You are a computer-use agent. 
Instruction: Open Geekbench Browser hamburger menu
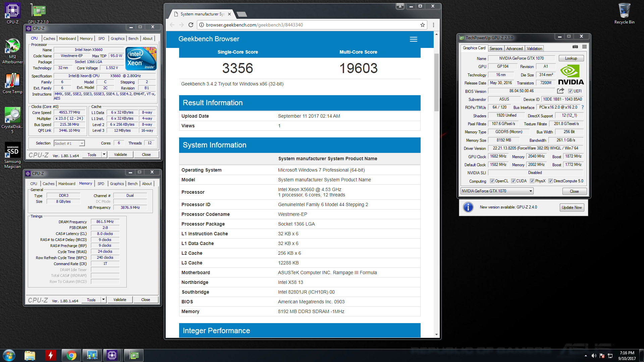click(x=414, y=39)
